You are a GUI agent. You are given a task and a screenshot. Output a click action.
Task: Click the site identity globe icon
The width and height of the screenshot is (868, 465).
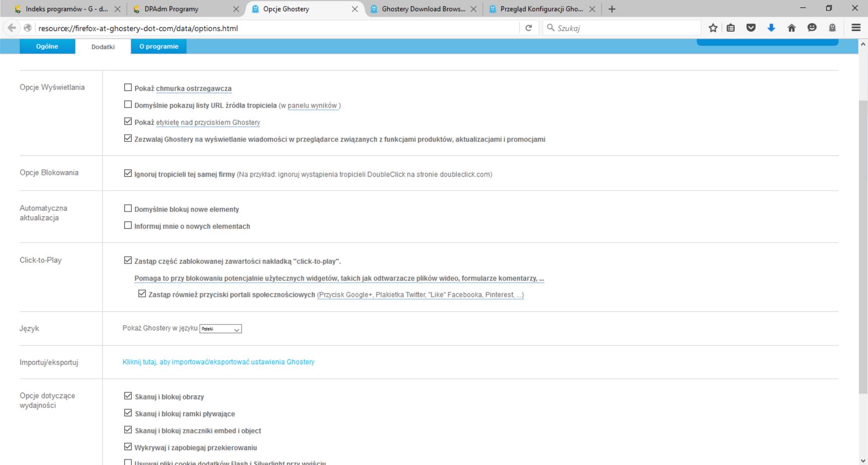click(28, 28)
